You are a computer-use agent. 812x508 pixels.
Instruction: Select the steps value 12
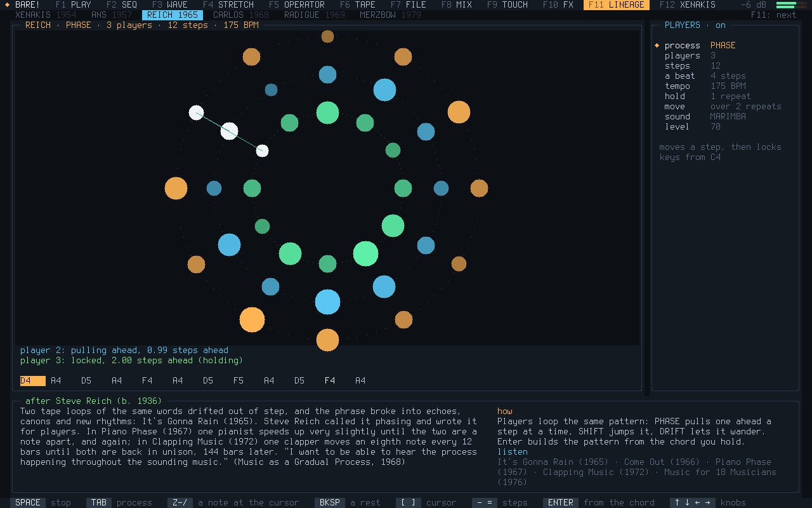[x=716, y=66]
